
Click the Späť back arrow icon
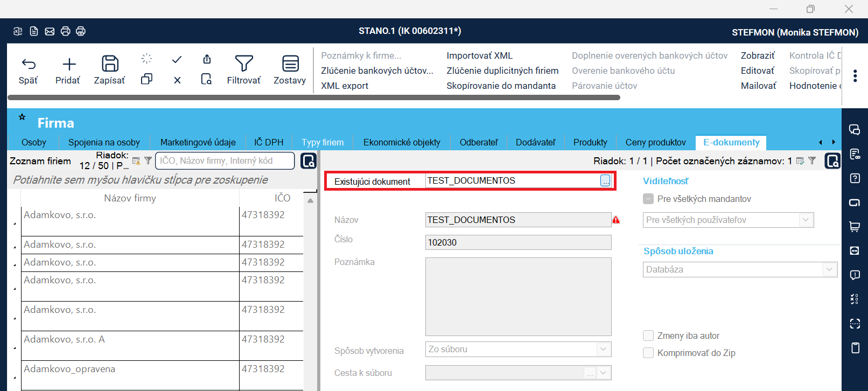[29, 65]
